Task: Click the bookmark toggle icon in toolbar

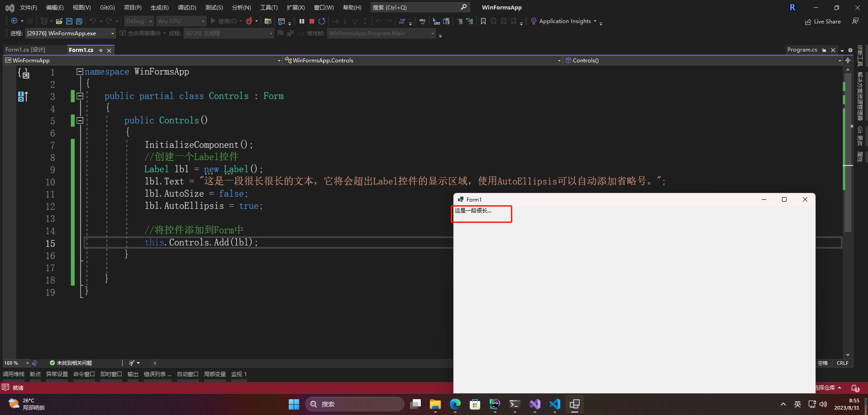Action: click(x=483, y=21)
